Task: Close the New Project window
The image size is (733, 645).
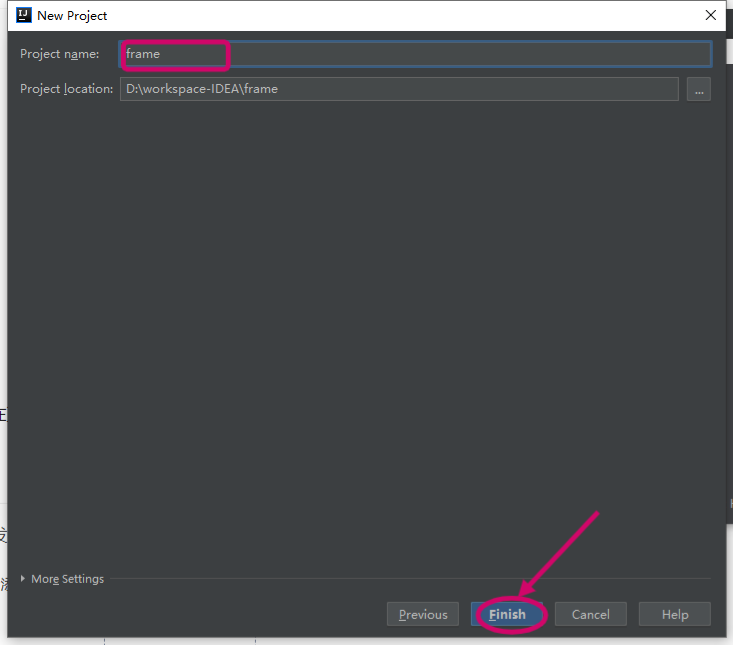Action: pyautogui.click(x=711, y=15)
